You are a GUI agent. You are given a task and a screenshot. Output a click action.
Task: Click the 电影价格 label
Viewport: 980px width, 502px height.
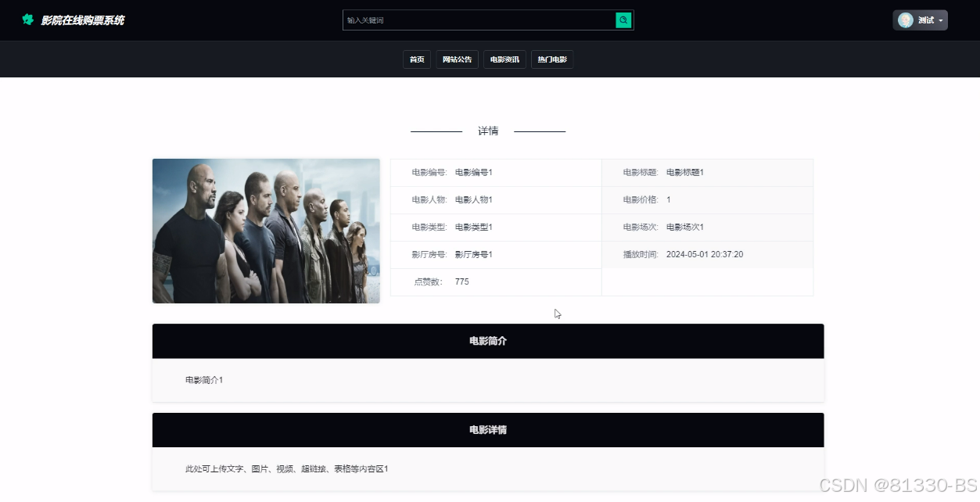(641, 200)
